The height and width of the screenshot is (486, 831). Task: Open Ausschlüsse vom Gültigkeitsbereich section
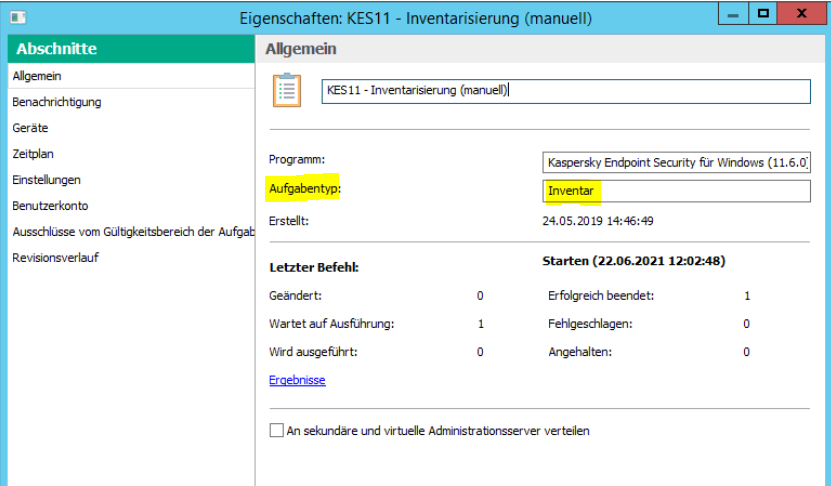(129, 232)
